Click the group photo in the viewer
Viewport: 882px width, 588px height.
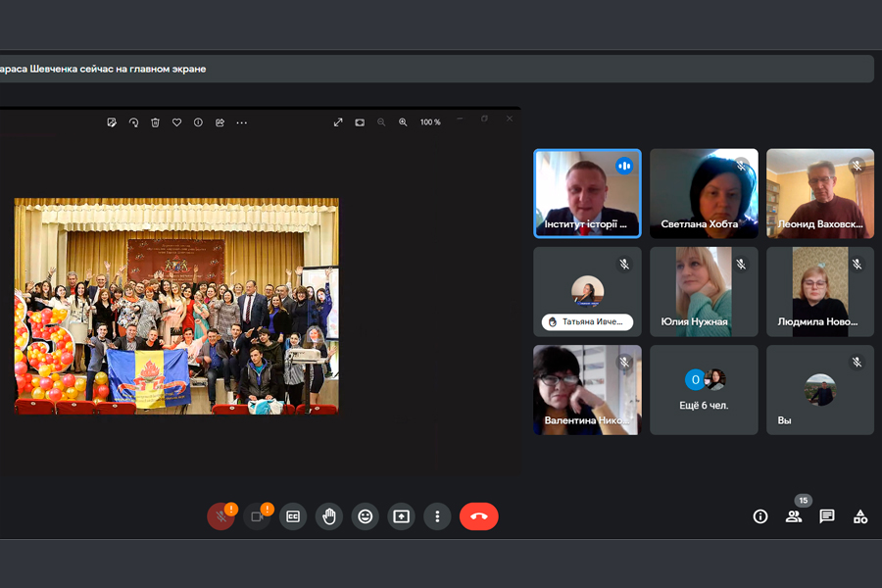tap(176, 306)
